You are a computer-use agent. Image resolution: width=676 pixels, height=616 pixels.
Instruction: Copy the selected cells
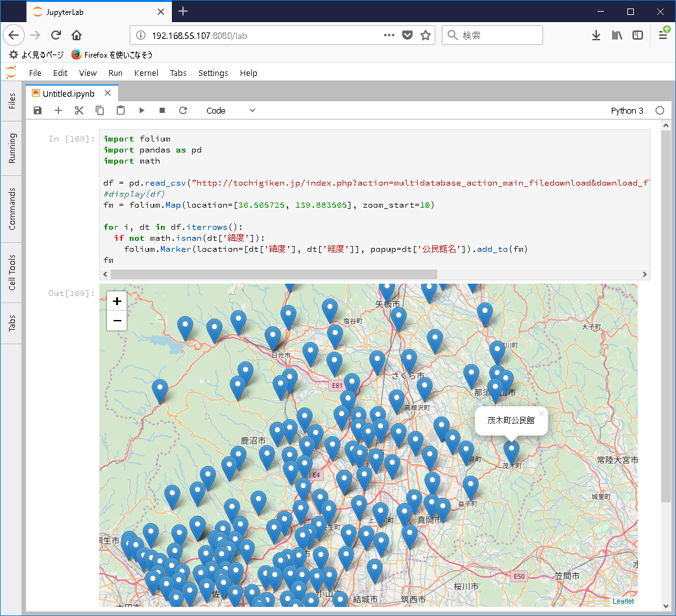click(99, 110)
